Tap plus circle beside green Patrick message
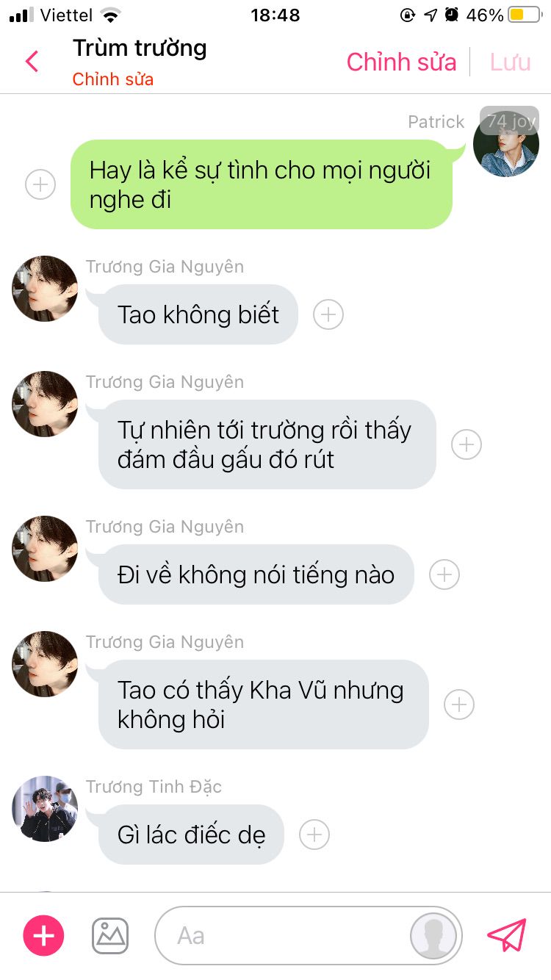 (x=40, y=184)
